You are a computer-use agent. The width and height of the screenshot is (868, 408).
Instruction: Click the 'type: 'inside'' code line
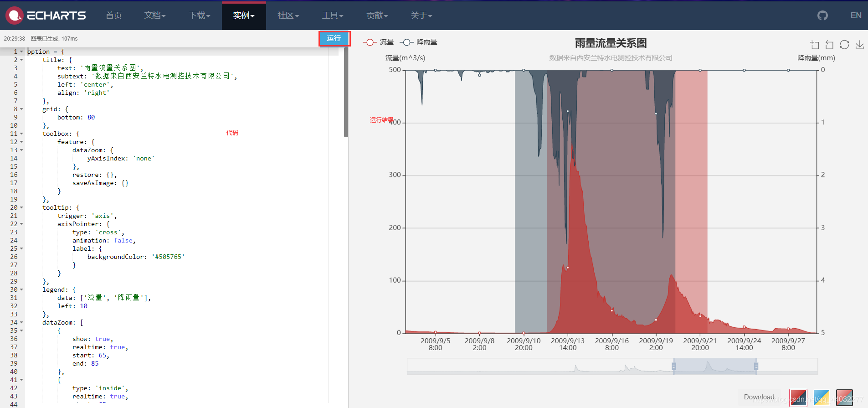(100, 388)
